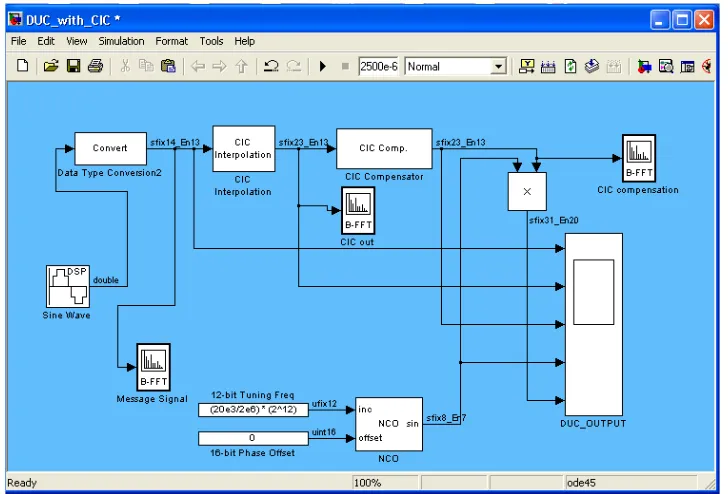Open the Normal simulation mode dropdown

(455, 66)
